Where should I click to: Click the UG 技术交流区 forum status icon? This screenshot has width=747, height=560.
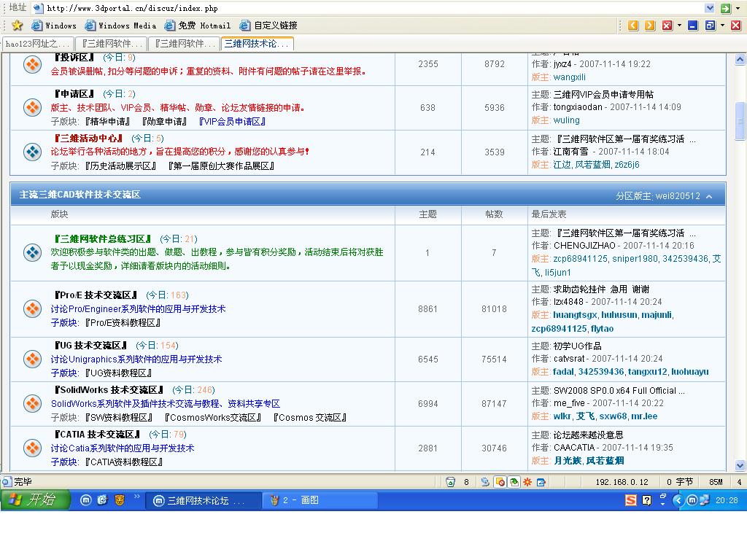[32, 359]
